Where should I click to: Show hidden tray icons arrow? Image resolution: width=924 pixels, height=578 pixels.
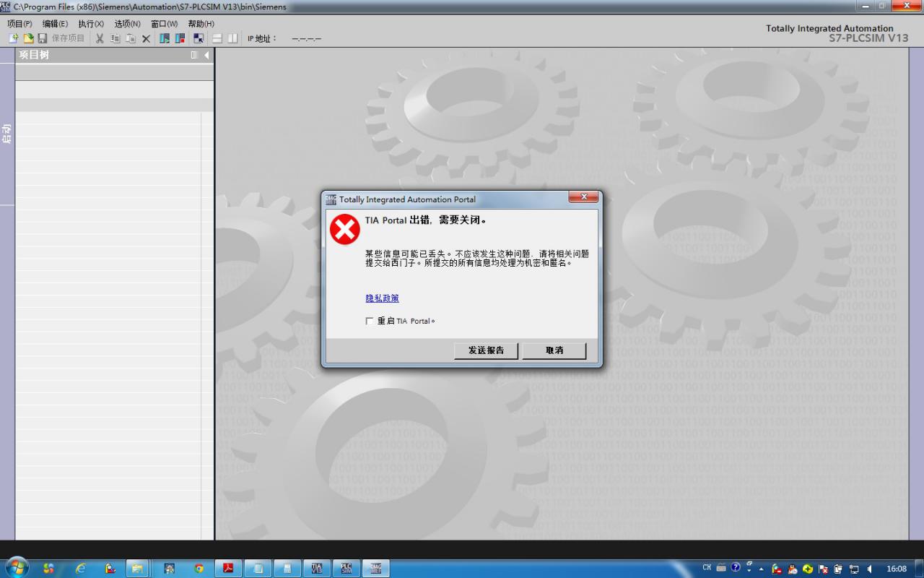(x=761, y=569)
